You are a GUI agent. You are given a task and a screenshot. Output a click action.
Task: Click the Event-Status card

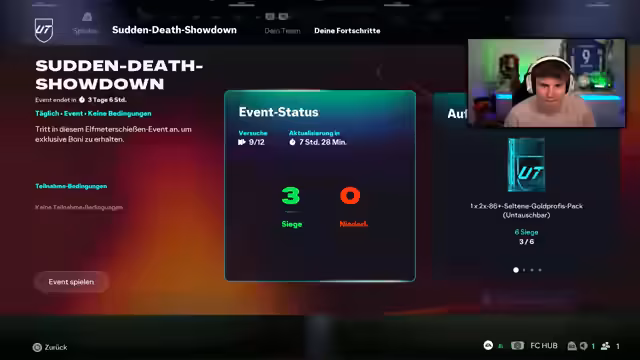320,186
